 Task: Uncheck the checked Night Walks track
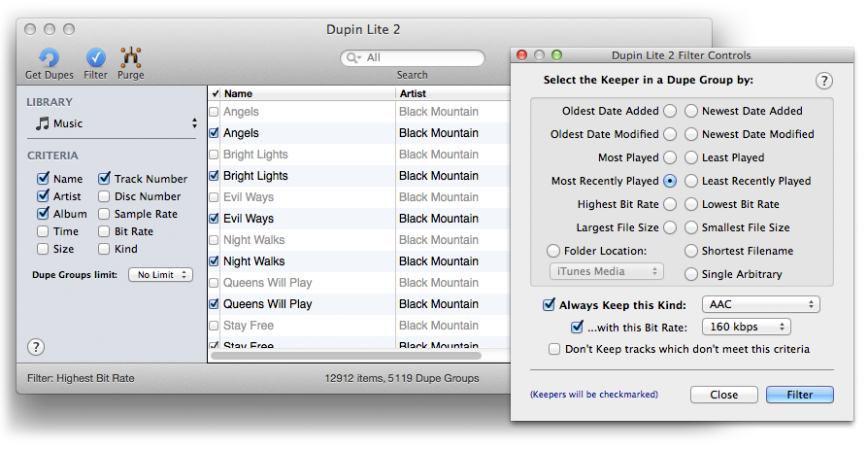click(x=214, y=261)
